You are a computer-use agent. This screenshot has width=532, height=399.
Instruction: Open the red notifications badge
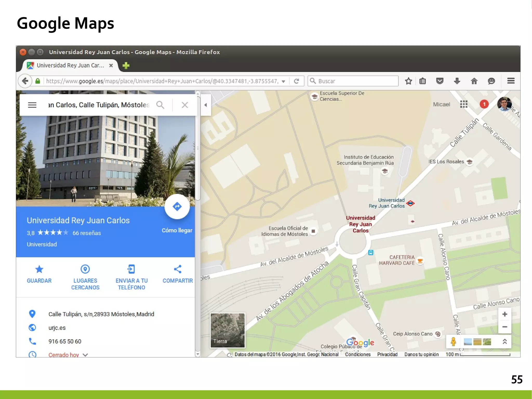click(x=484, y=104)
